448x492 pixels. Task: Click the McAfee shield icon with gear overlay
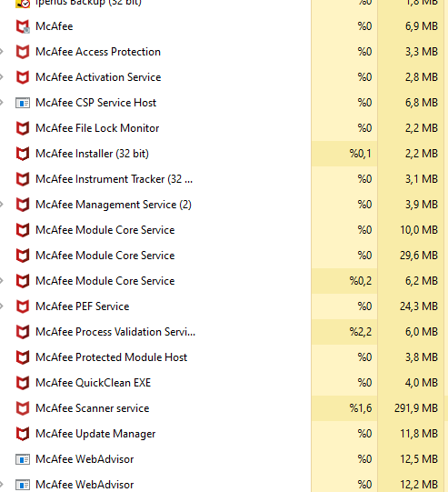(23, 26)
